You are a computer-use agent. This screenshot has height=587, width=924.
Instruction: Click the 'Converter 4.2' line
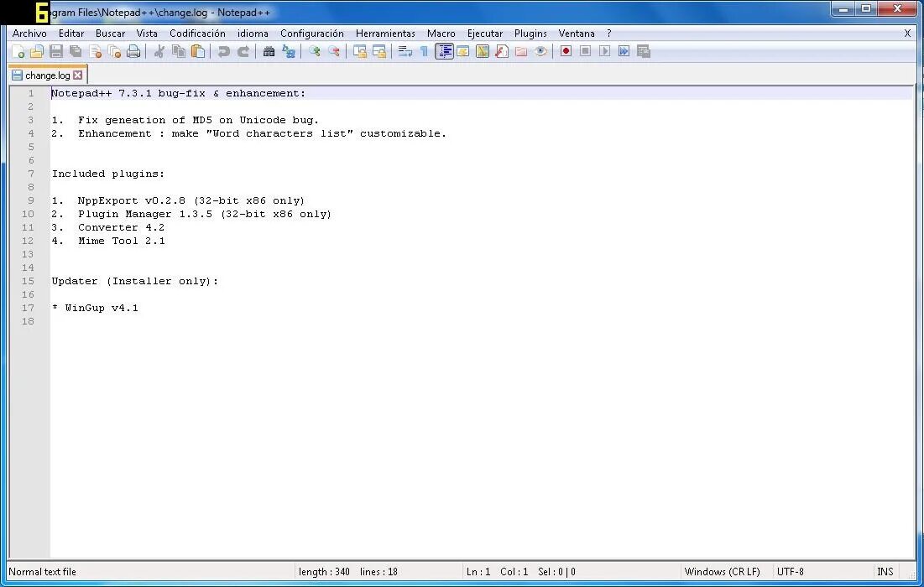108,228
